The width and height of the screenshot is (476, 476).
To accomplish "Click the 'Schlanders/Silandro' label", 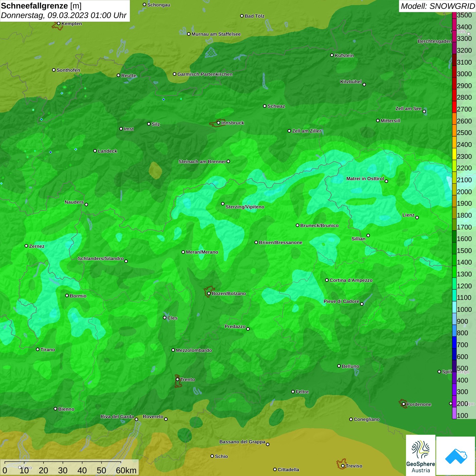I will tap(101, 258).
